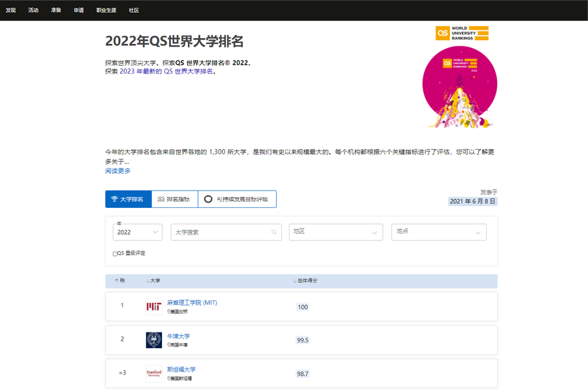Click the published date 2021 年 6 月 8 日

click(472, 201)
